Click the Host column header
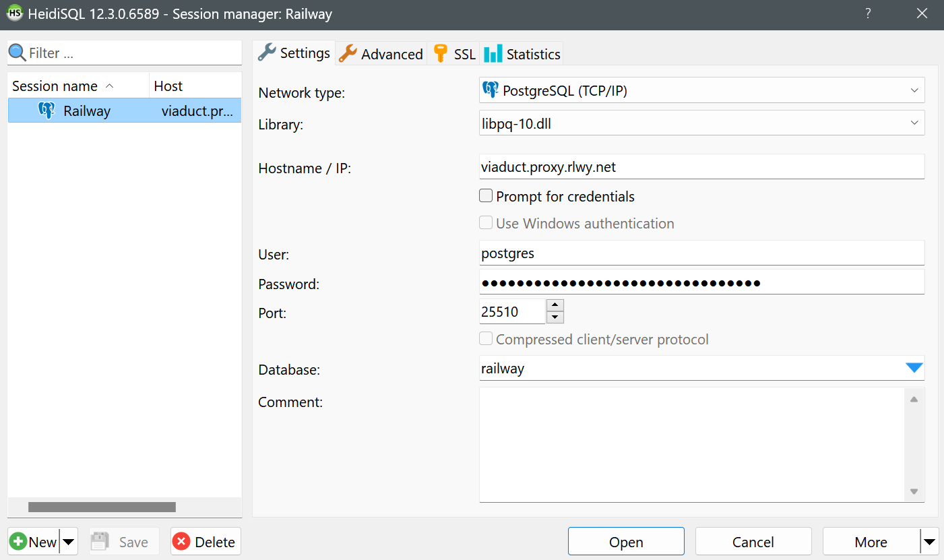 pyautogui.click(x=195, y=86)
